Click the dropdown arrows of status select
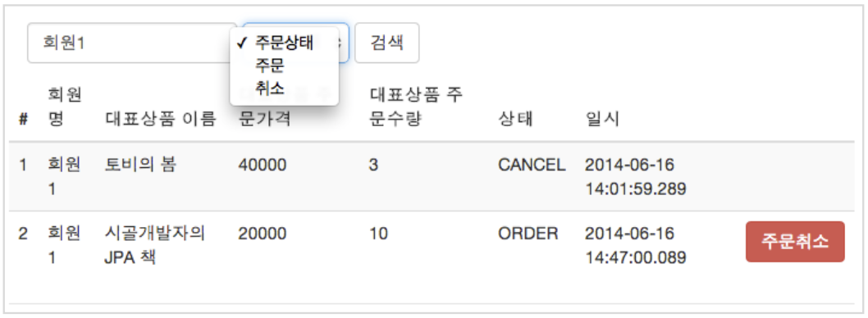868x318 pixels. click(x=343, y=43)
